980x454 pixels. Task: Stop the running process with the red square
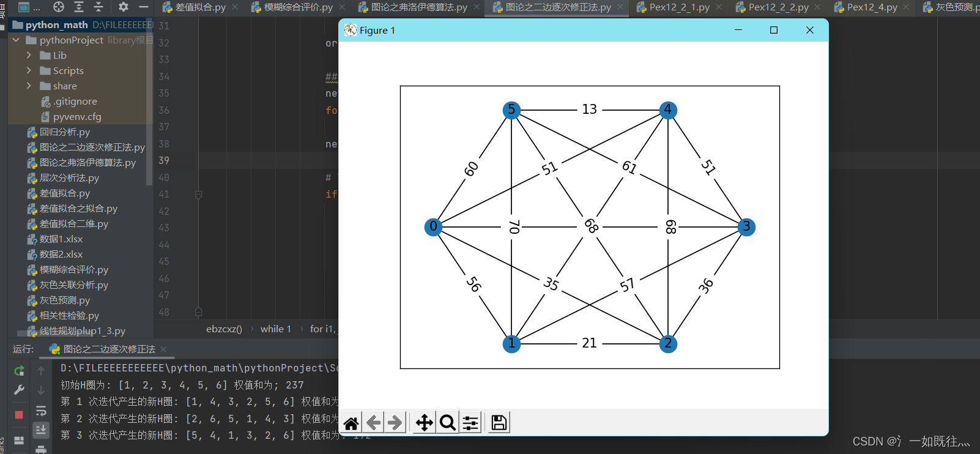click(x=19, y=415)
